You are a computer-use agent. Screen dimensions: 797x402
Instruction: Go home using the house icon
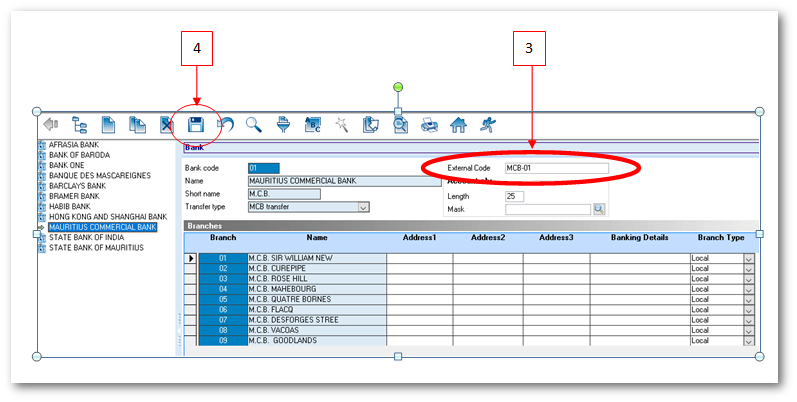click(458, 125)
